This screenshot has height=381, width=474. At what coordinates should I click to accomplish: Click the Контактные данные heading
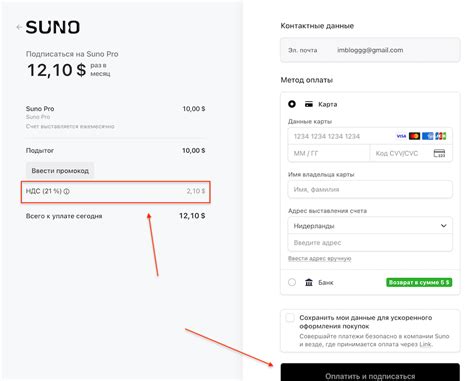coord(317,26)
